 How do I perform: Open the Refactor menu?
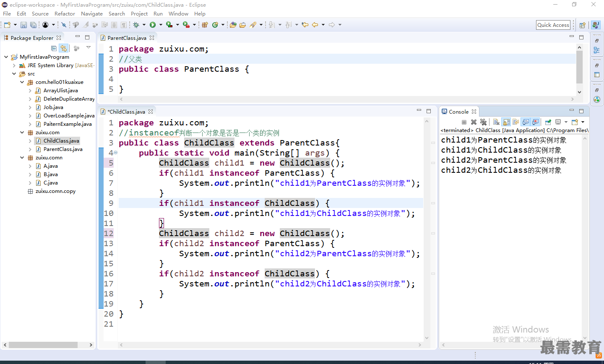[x=65, y=13]
